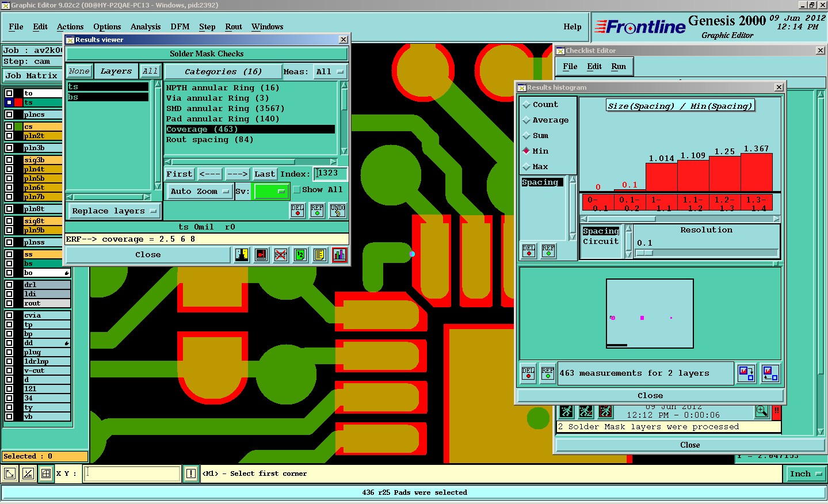Click the grid snap icon near X Y
The height and width of the screenshot is (504, 828).
pos(46,474)
